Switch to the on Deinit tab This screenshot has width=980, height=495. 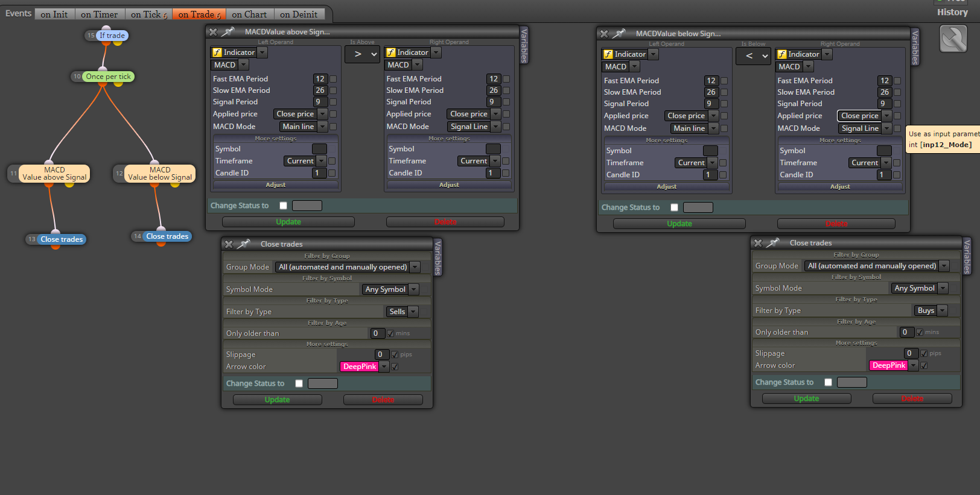click(x=299, y=14)
